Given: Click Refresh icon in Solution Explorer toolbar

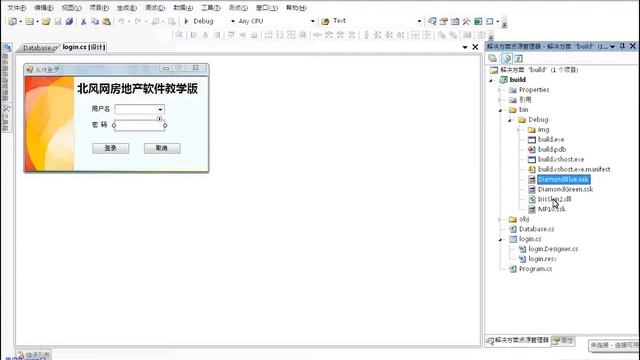Looking at the screenshot, I should coord(518,58).
